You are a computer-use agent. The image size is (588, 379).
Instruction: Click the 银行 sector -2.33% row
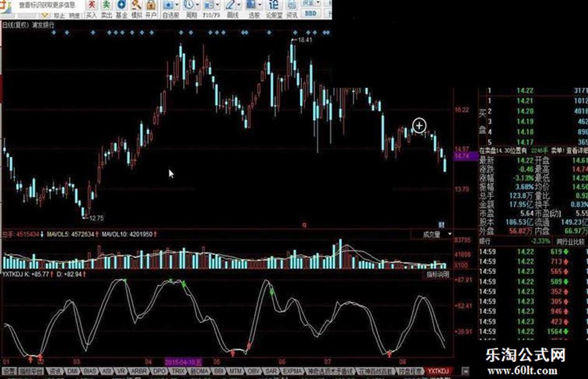pyautogui.click(x=515, y=241)
